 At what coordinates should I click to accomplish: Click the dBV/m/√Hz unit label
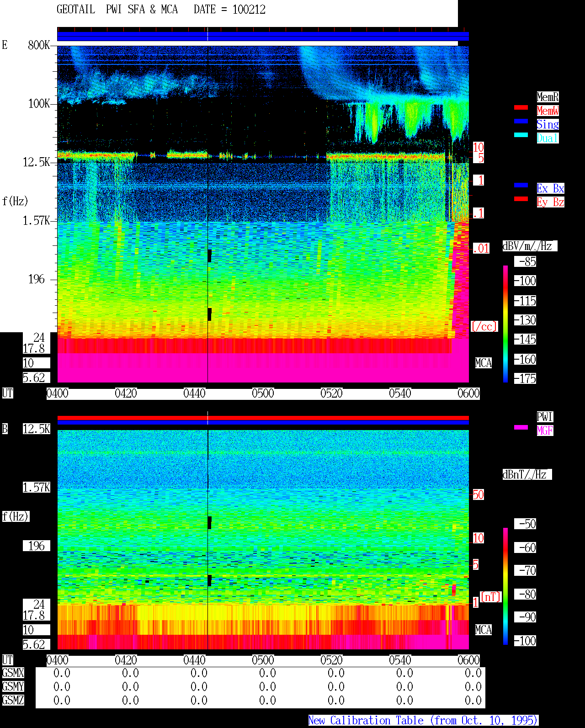tap(530, 246)
